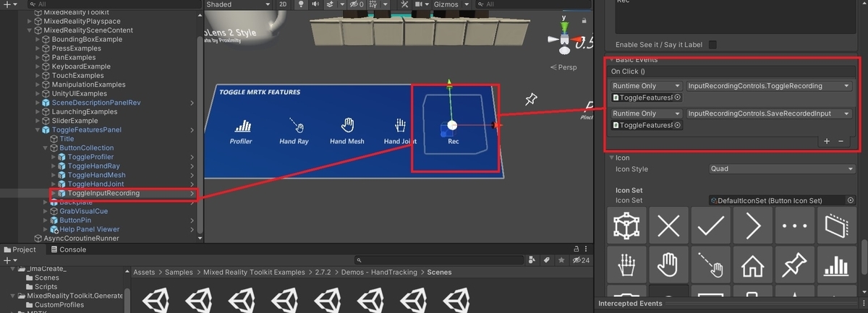Open first Runtime Only dropdown for ToggleRecording
The height and width of the screenshot is (313, 868).
[646, 86]
